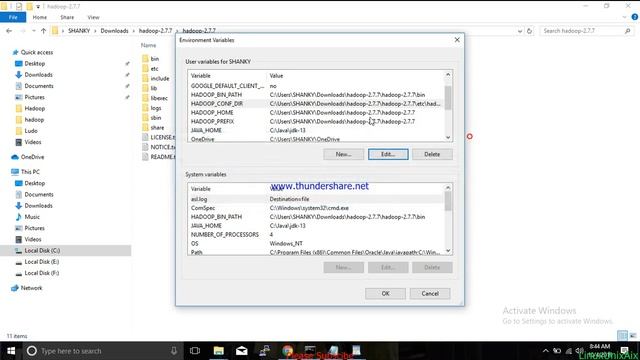The width and height of the screenshot is (640, 360).
Task: Select This PC in navigation pane
Action: click(30, 172)
